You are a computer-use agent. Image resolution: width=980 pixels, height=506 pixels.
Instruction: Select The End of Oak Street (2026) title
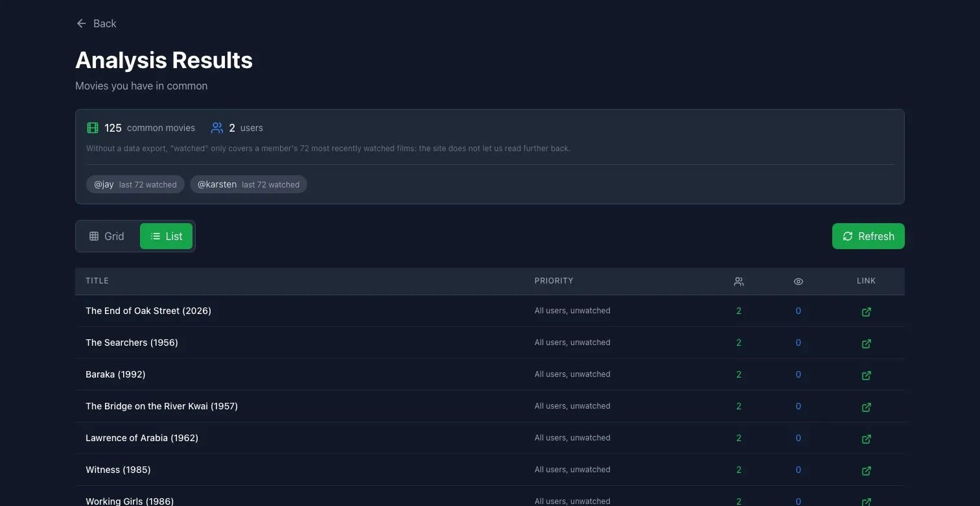coord(148,311)
